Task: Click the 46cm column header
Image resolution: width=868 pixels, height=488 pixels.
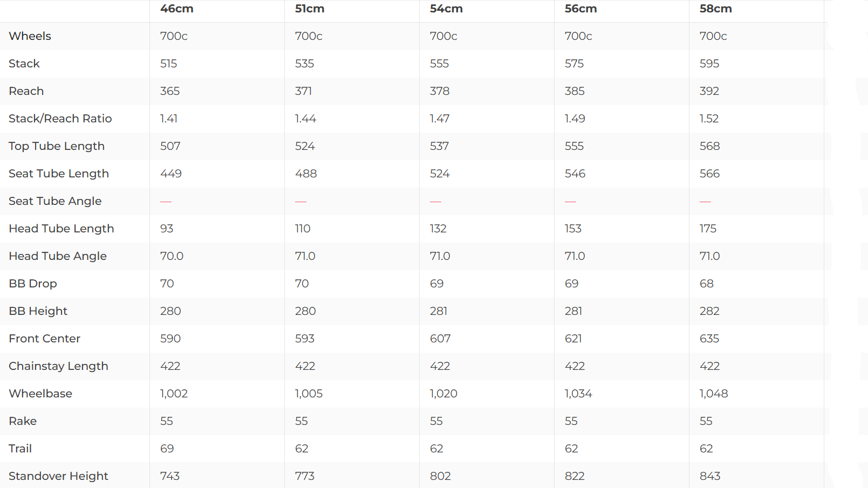Action: point(176,9)
